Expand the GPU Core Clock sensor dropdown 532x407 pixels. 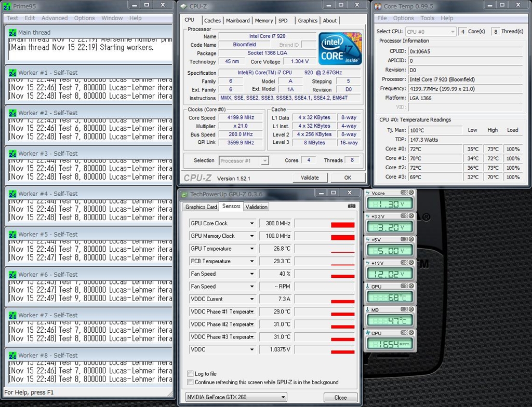pyautogui.click(x=252, y=223)
